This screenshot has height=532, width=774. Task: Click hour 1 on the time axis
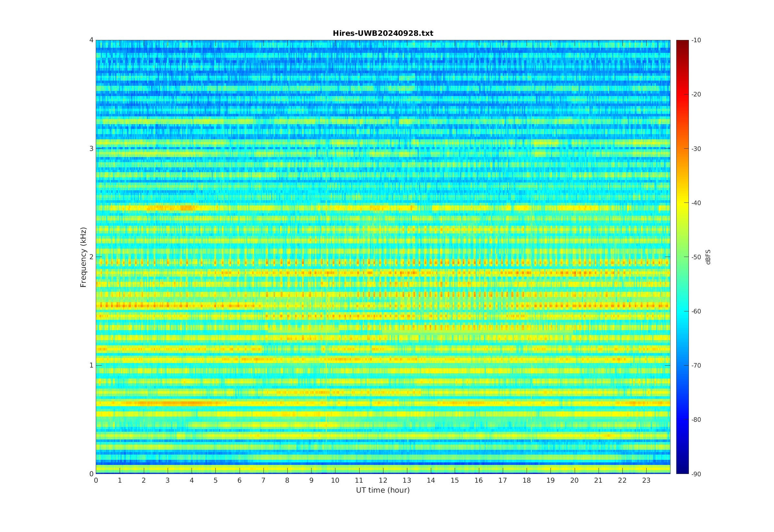[120, 480]
